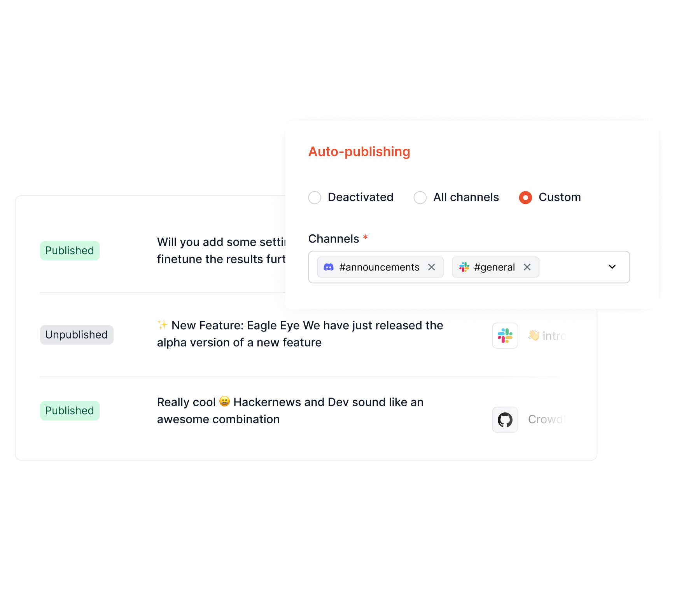Click inside the Channels multi-select field
The width and height of the screenshot is (700, 604).
[x=572, y=267]
